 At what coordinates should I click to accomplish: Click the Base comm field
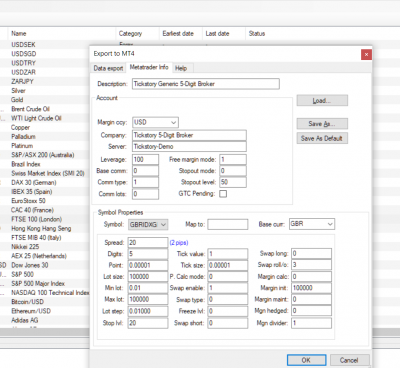(x=145, y=171)
